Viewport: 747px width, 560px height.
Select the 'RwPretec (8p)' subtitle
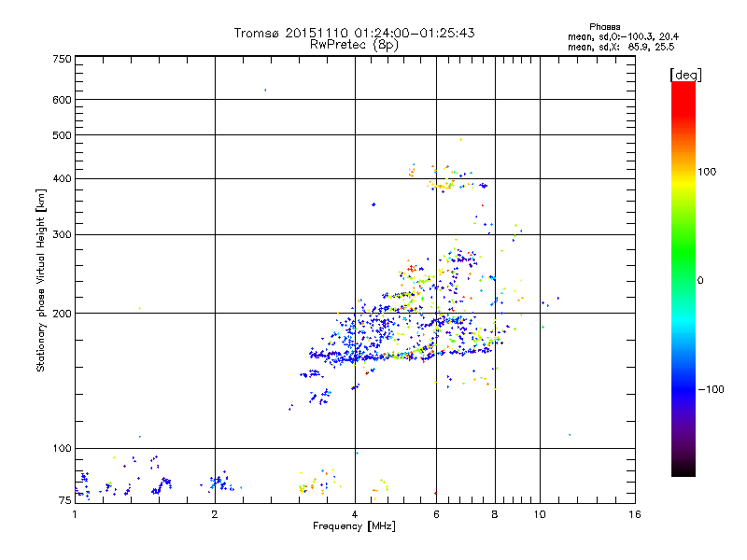[x=354, y=45]
